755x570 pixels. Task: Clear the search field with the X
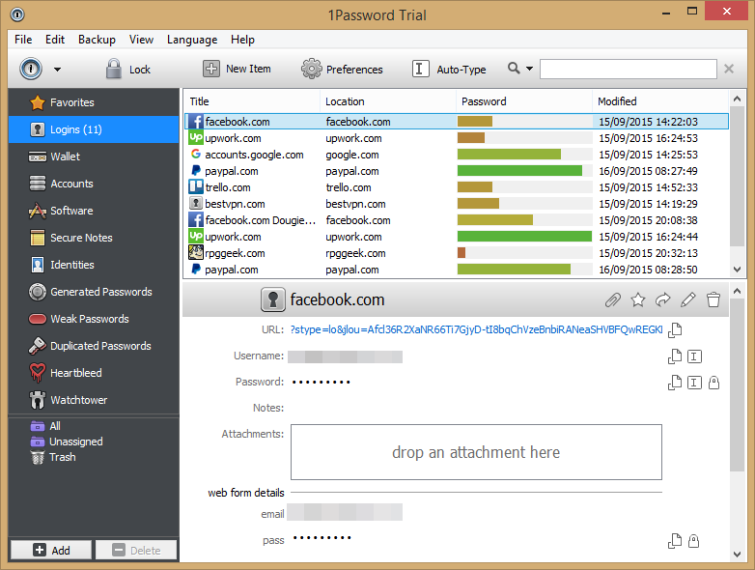(729, 69)
